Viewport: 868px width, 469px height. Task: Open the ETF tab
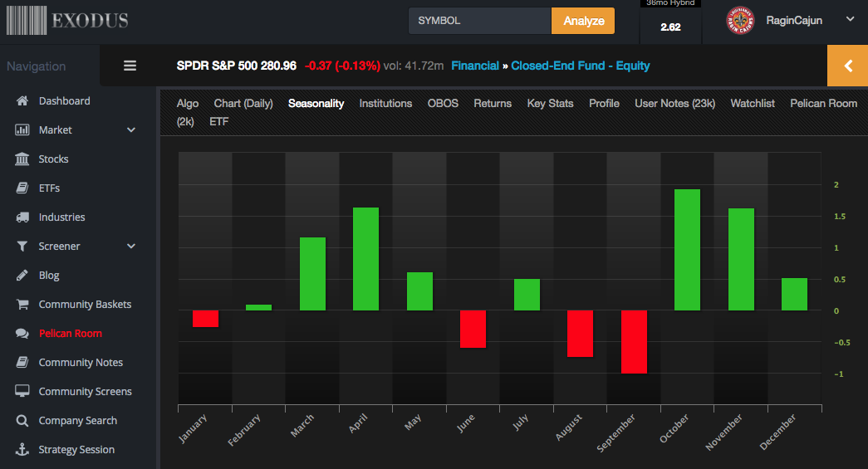[x=219, y=122]
